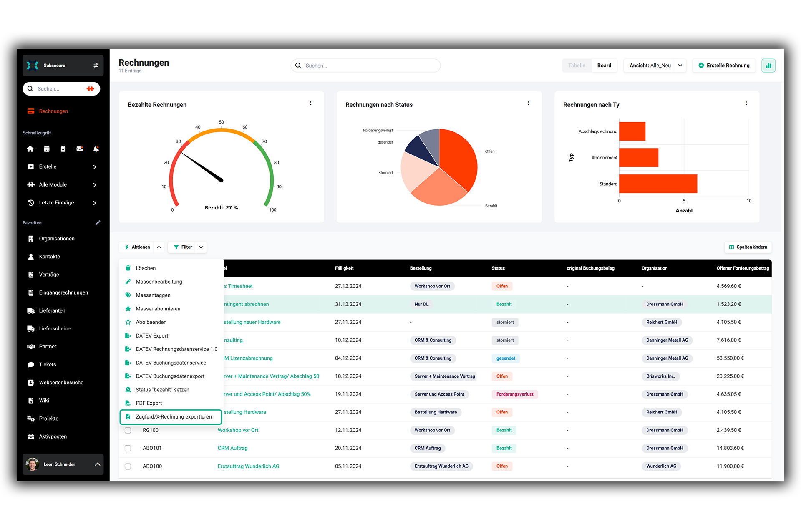Choose Zugferd/X-Rechnung exportieren menu entry

[173, 417]
